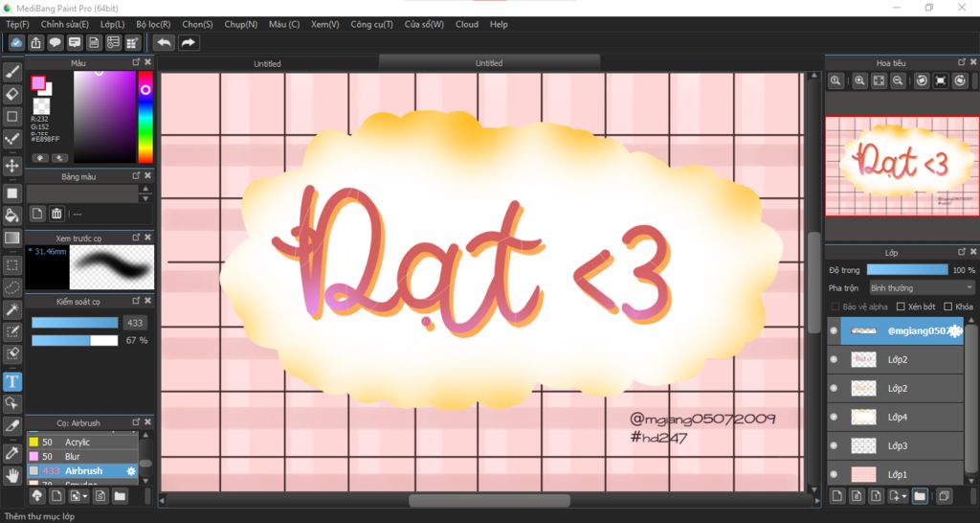Click the cloud save toolbar icon
The width and height of the screenshot is (980, 523).
pos(17,42)
